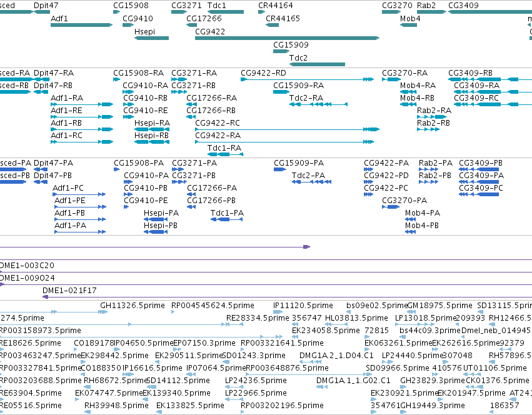Select protein CG3271-PB
The image size is (532, 415).
tap(179, 182)
